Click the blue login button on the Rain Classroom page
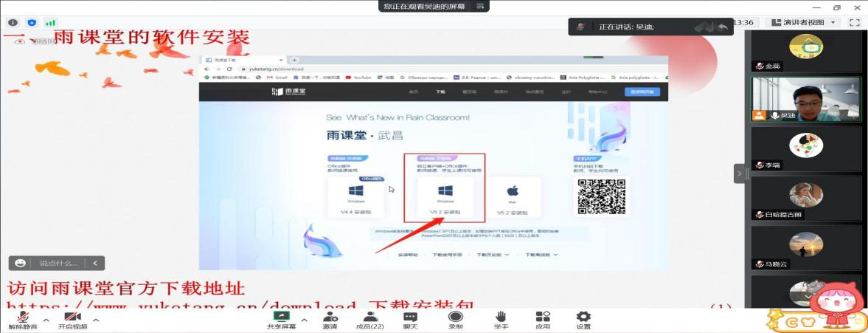This screenshot has height=333, width=868. 642,92
